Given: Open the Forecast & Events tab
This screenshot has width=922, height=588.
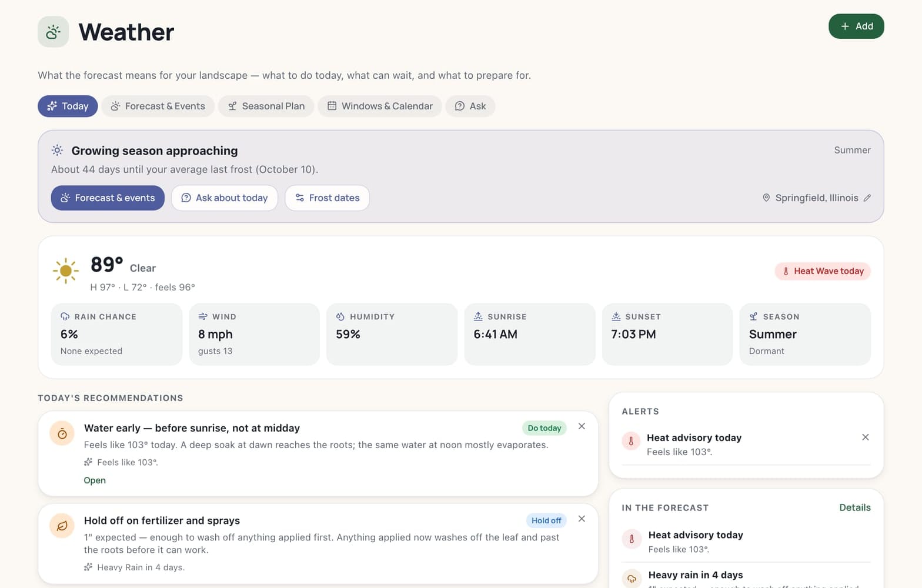Looking at the screenshot, I should tap(158, 106).
